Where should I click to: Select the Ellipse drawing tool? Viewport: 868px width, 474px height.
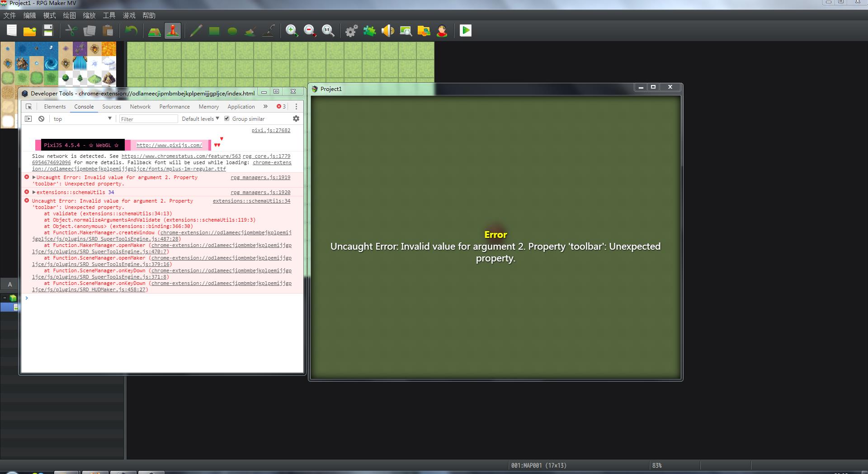232,31
